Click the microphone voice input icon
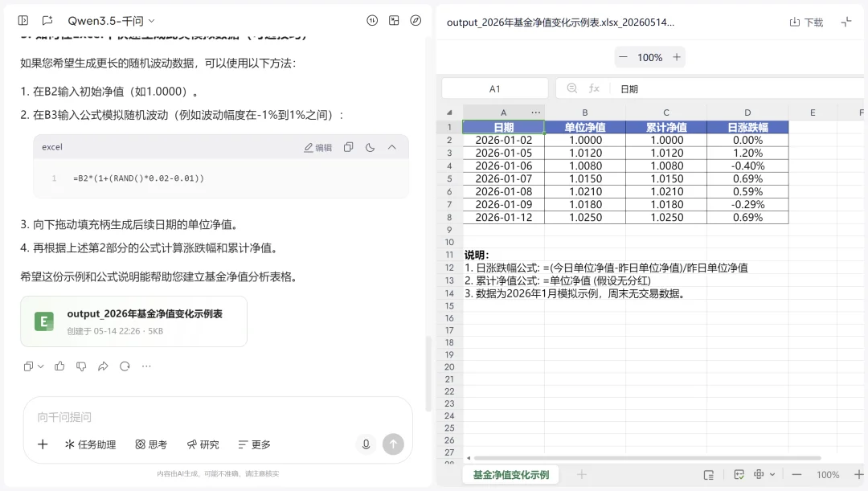Screen dimensions: 868x491 [x=366, y=444]
